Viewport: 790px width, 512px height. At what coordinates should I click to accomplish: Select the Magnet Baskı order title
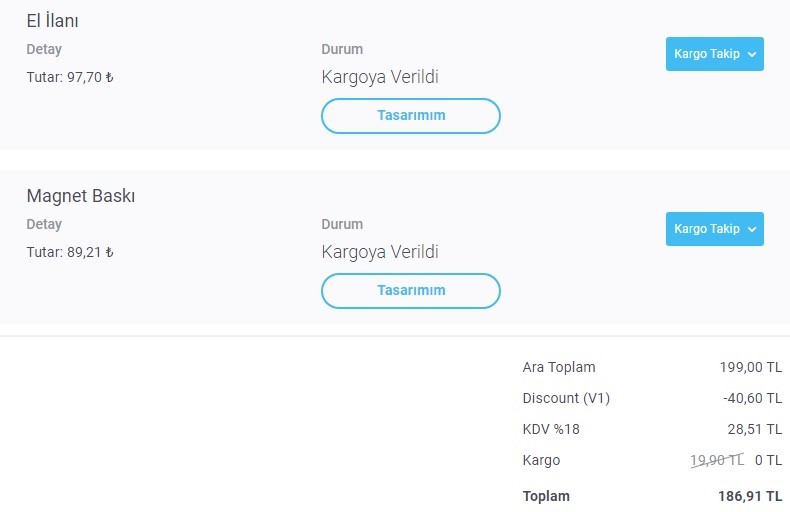81,196
